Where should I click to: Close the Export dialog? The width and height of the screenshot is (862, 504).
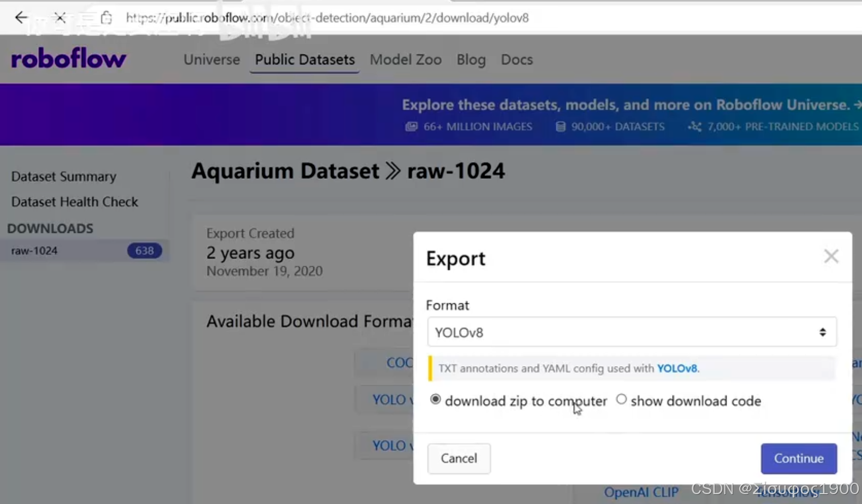tap(831, 256)
